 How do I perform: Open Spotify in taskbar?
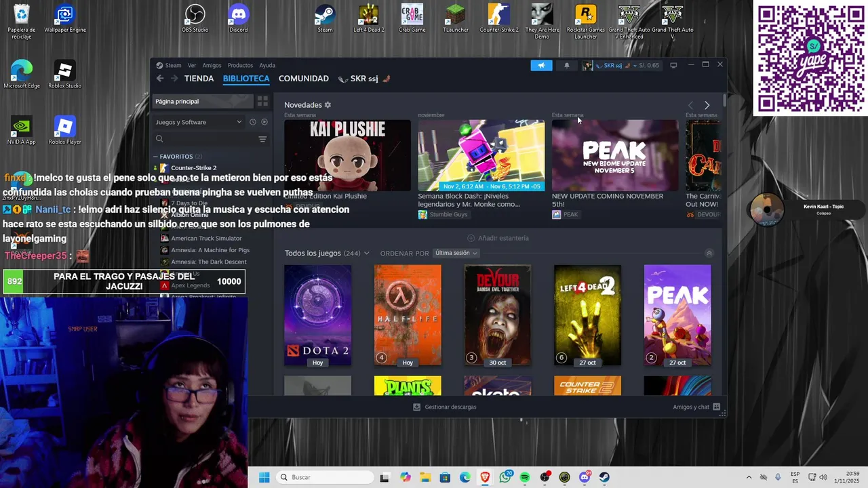coord(525,477)
